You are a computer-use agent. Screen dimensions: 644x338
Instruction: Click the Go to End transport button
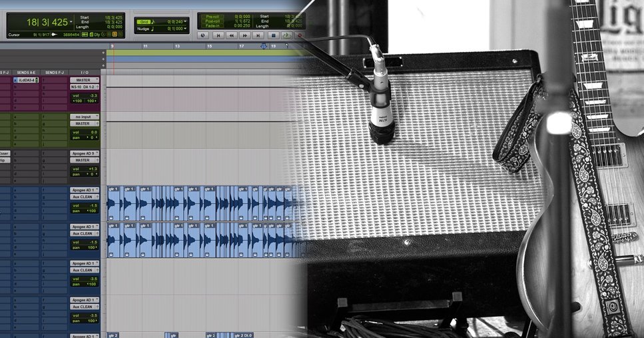tap(259, 35)
